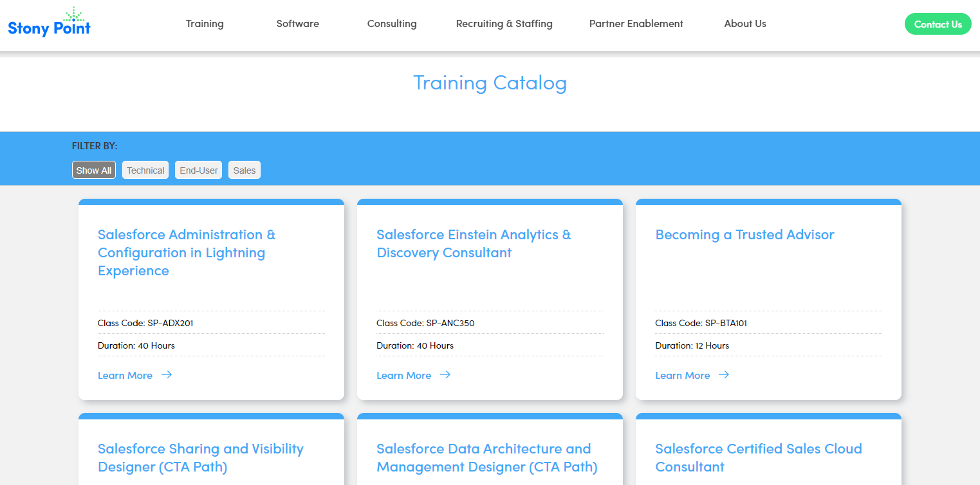
Task: Filter catalog by Technical
Action: (x=145, y=170)
